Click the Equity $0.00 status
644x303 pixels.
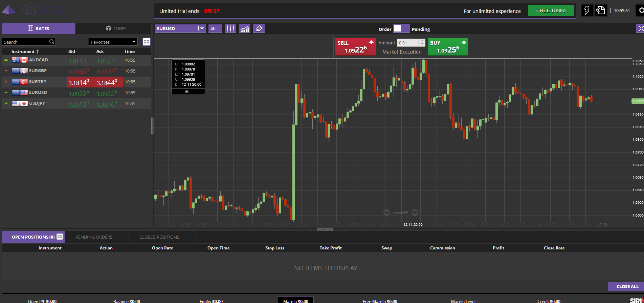pyautogui.click(x=211, y=301)
